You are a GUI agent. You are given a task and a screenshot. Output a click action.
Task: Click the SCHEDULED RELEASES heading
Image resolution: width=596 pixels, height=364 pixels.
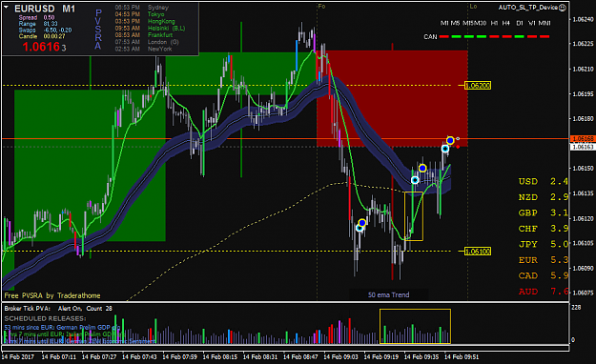pos(45,318)
